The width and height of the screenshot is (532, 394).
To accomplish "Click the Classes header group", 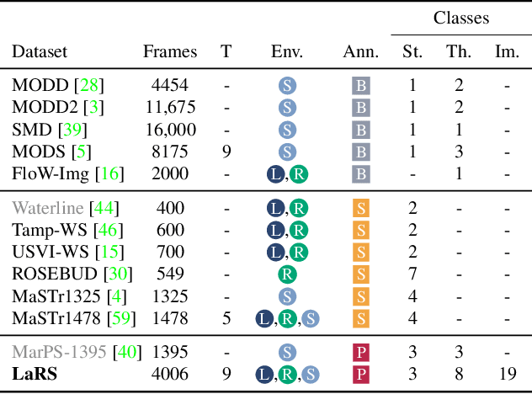I will 460,18.
